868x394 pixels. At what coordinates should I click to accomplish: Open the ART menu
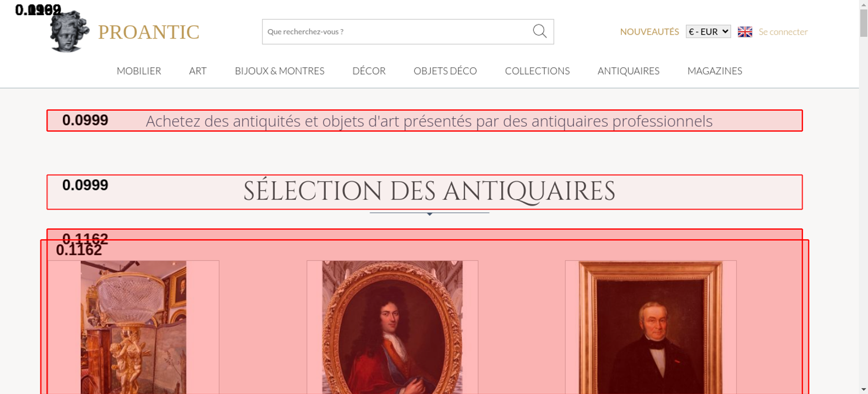pyautogui.click(x=198, y=71)
